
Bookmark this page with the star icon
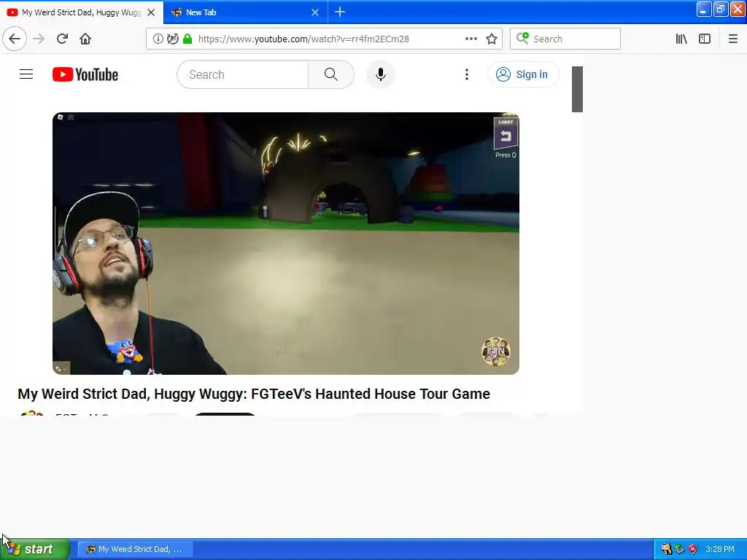(x=492, y=39)
